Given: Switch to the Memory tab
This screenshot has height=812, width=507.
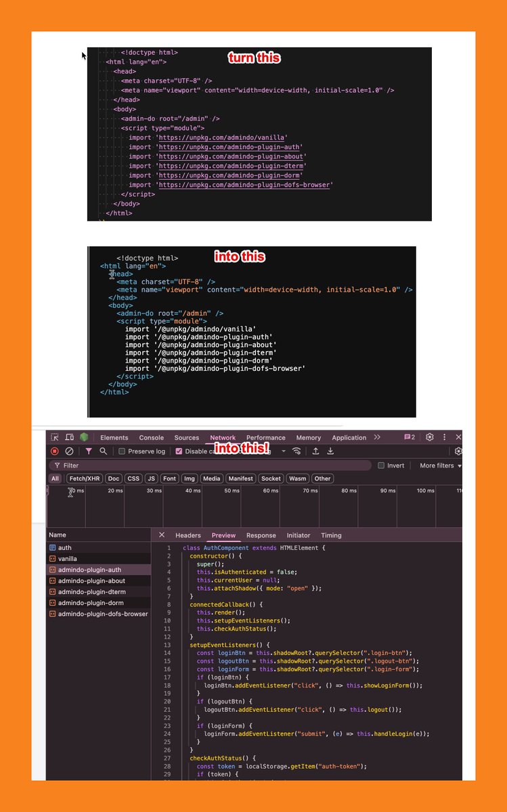Looking at the screenshot, I should tap(309, 438).
